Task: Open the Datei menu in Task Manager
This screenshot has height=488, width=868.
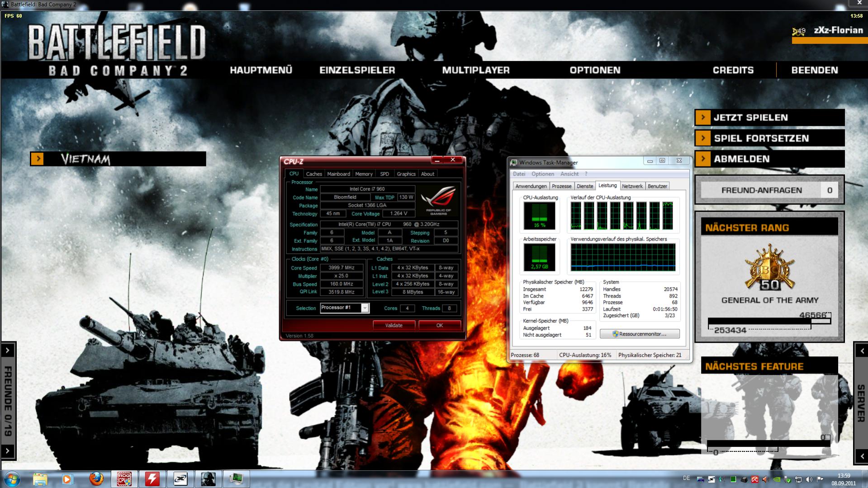Action: pos(519,174)
